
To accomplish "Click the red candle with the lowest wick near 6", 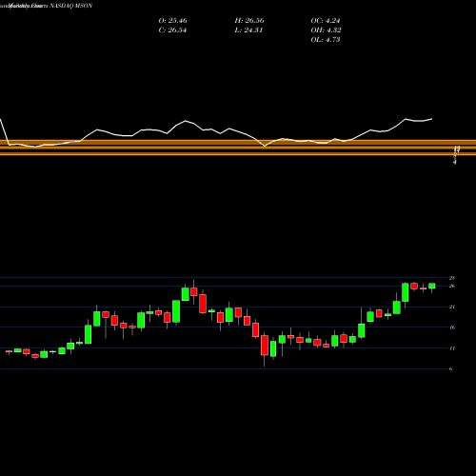I will pos(265,346).
